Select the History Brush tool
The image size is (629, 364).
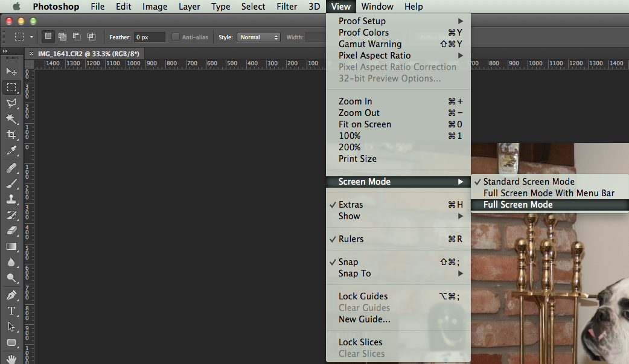(11, 215)
